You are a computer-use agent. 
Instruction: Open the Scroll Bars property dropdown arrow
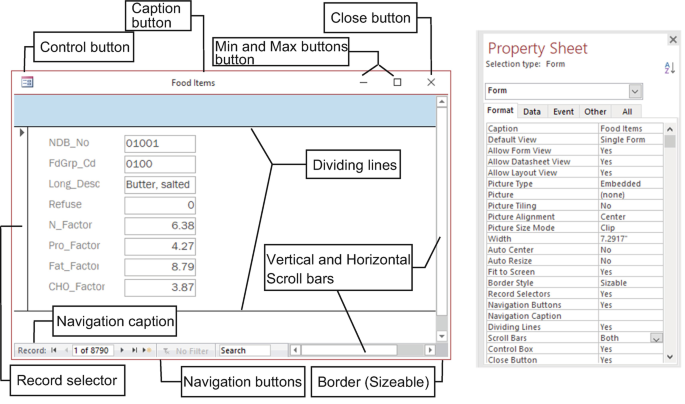click(x=656, y=338)
